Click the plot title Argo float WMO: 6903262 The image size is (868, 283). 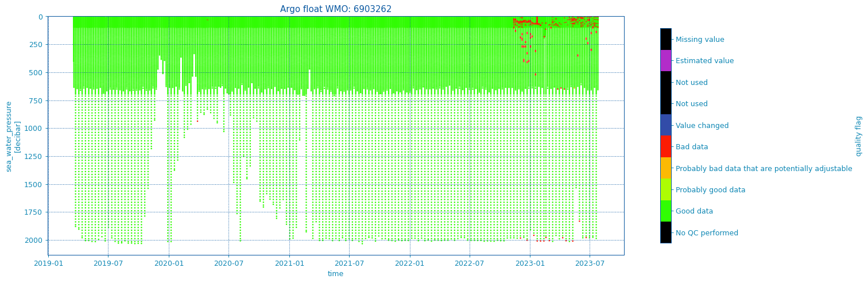tap(336, 9)
